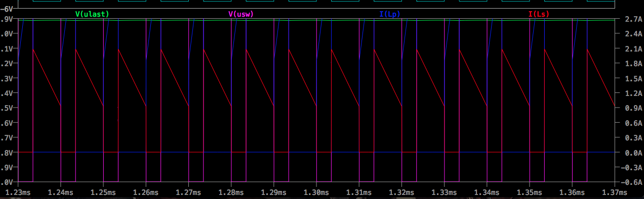Select the 1.28ms time axis tick
644x199 pixels.
click(231, 192)
